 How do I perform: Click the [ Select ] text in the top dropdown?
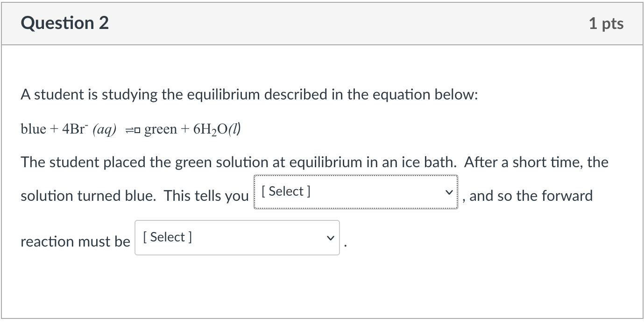(x=286, y=191)
